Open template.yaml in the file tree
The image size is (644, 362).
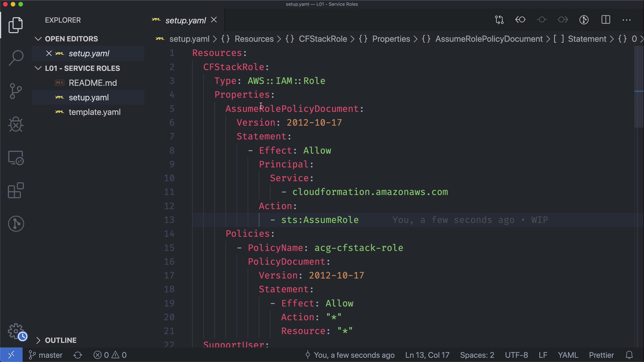pyautogui.click(x=95, y=112)
